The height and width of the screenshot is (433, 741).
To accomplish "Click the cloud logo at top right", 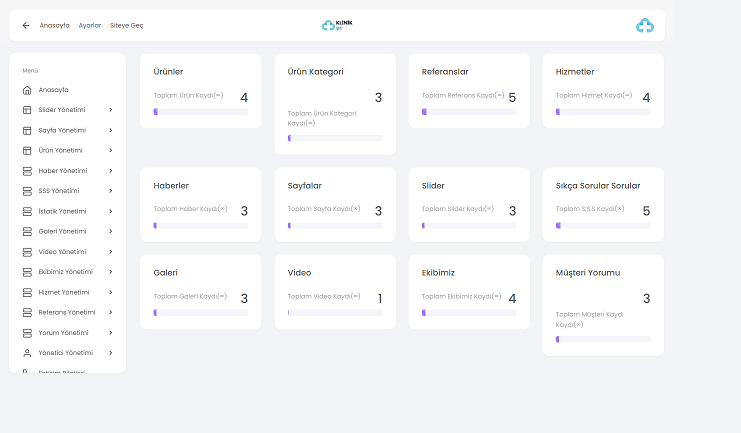I will [645, 26].
